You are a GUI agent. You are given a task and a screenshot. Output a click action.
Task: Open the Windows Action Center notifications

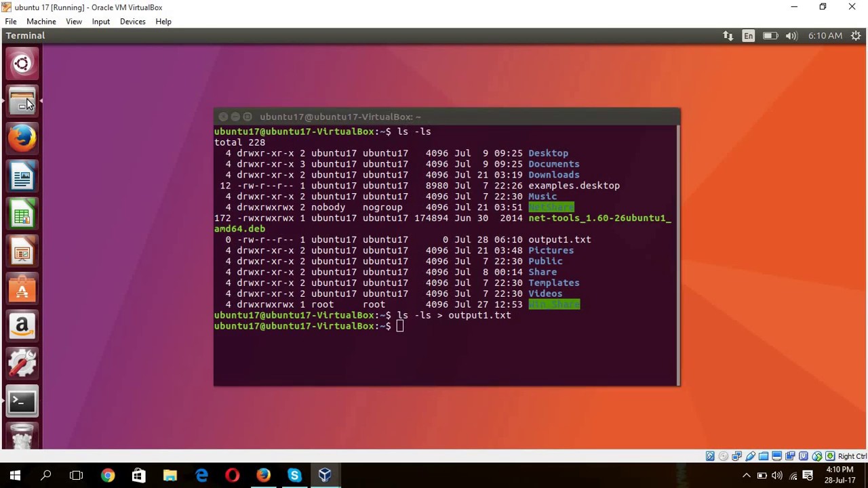click(x=808, y=476)
